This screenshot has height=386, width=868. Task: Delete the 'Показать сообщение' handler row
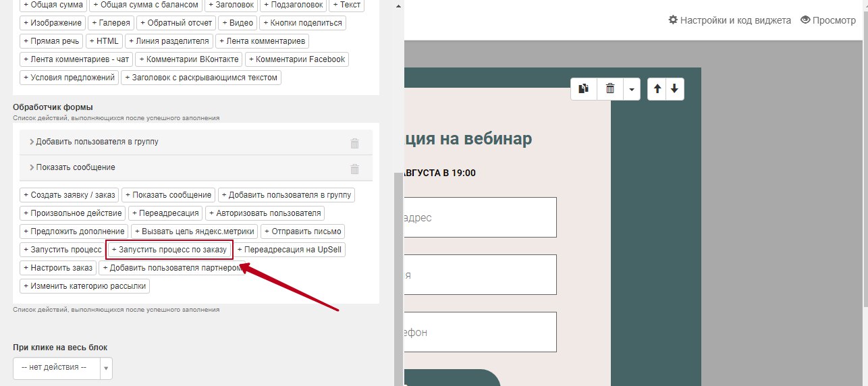355,168
